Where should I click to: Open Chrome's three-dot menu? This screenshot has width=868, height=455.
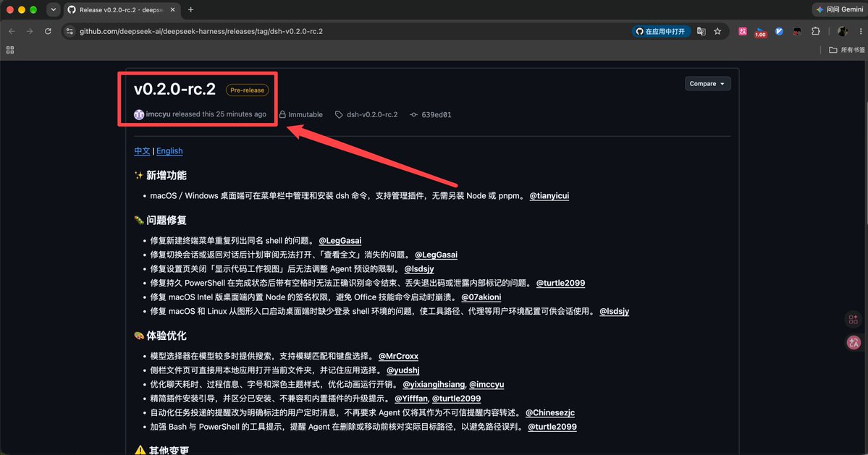click(x=861, y=32)
